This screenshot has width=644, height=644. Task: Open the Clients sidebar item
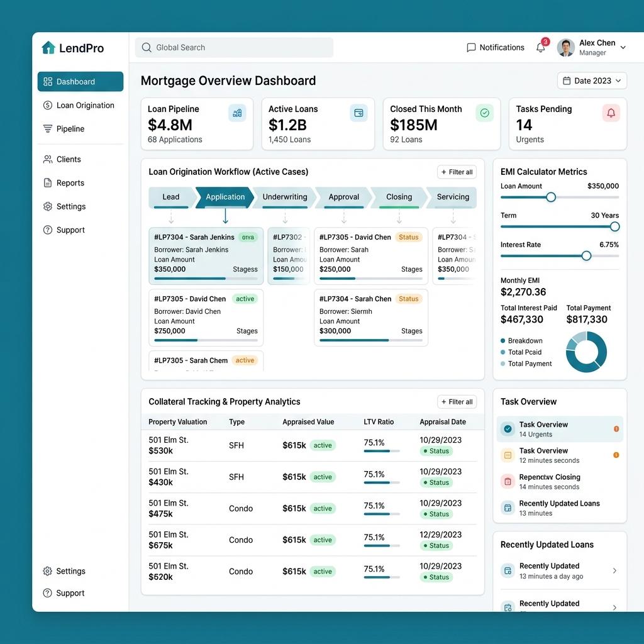pos(80,159)
